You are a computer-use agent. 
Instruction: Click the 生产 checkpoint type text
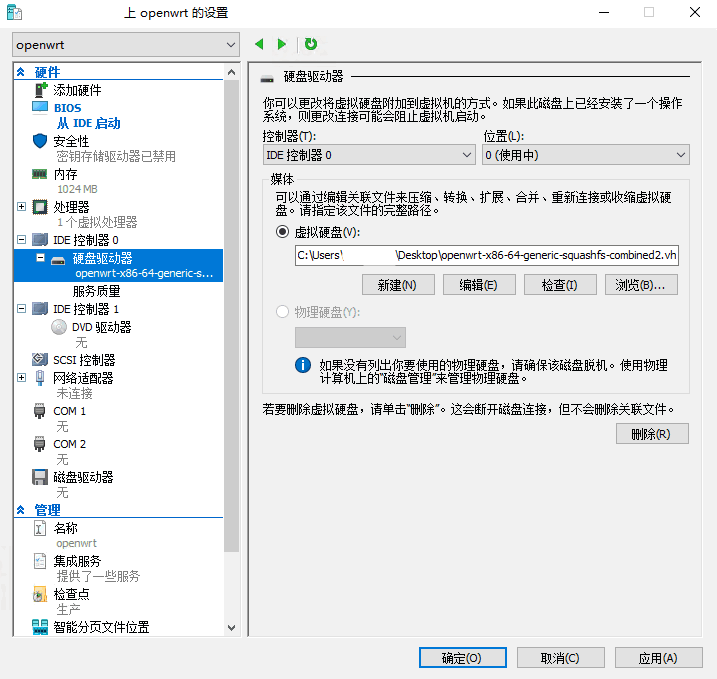(x=68, y=609)
